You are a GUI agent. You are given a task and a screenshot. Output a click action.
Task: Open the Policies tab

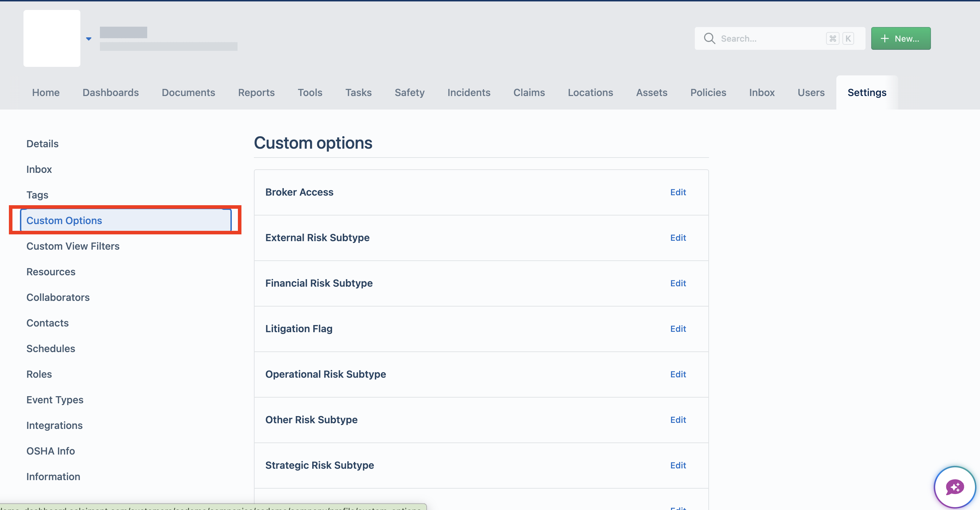[708, 92]
